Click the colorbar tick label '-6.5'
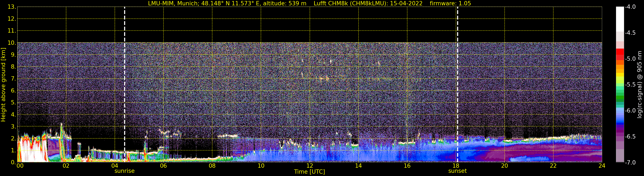The image size is (644, 176). point(630,136)
